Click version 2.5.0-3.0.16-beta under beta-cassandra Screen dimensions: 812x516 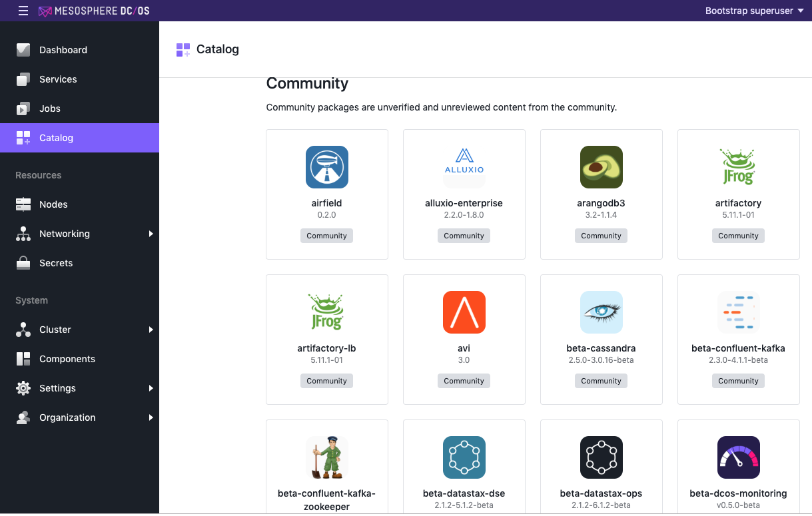(602, 360)
